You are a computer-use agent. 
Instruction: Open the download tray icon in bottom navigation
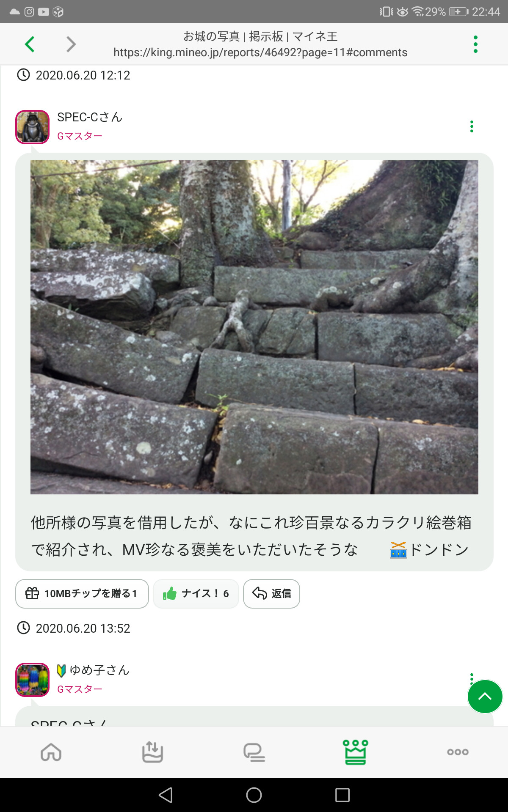(152, 752)
